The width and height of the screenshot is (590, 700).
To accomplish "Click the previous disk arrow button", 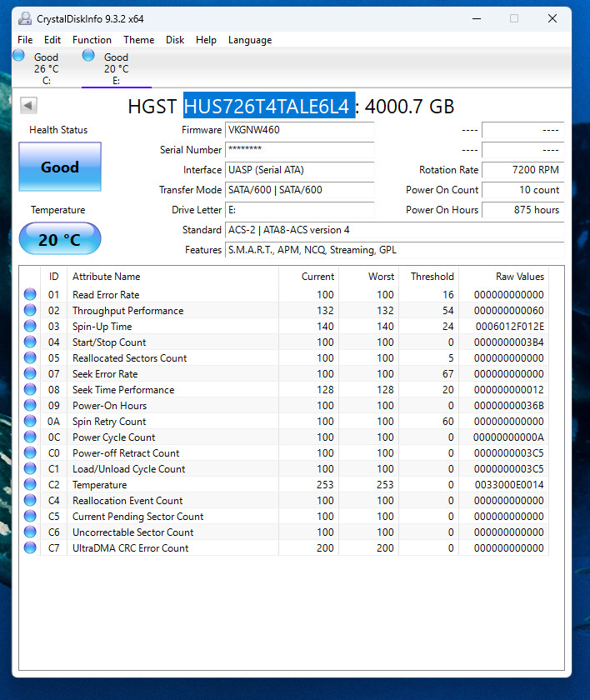I will pyautogui.click(x=28, y=106).
